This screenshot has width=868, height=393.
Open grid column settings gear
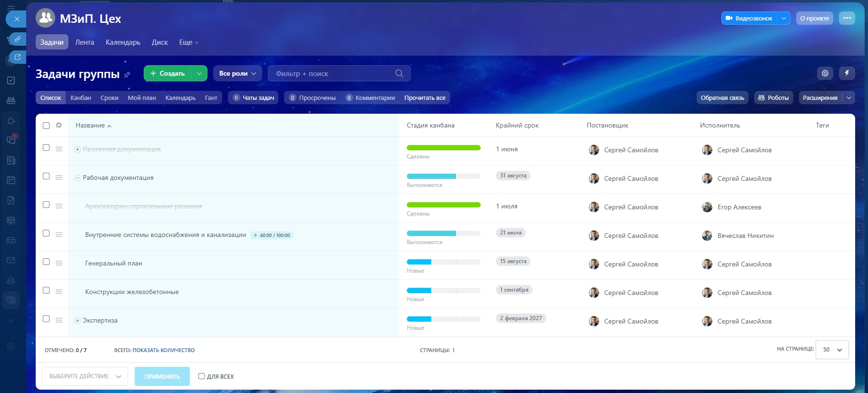click(x=59, y=125)
